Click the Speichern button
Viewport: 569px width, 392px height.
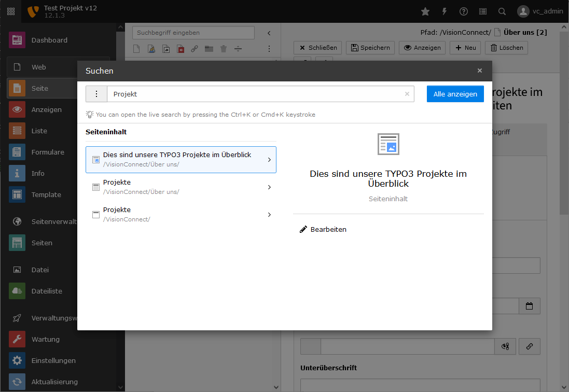pos(370,48)
